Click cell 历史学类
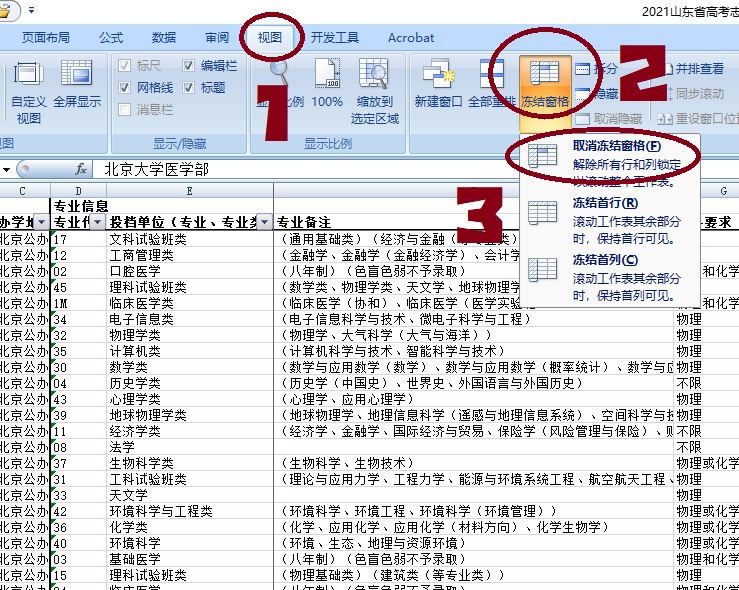Screen dimensions: 739x590 point(190,384)
